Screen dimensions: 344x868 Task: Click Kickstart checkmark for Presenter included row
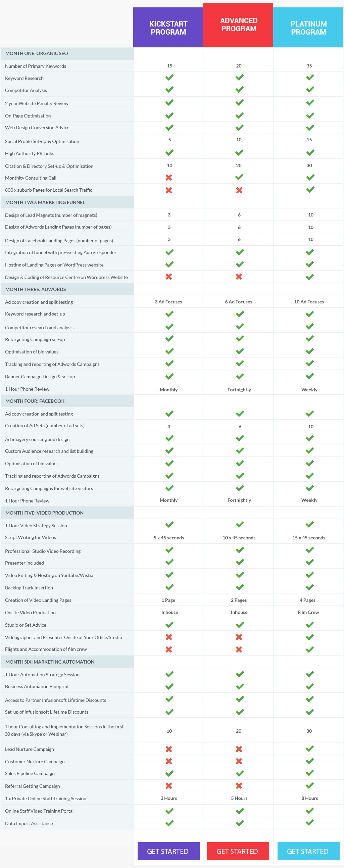pos(169,562)
